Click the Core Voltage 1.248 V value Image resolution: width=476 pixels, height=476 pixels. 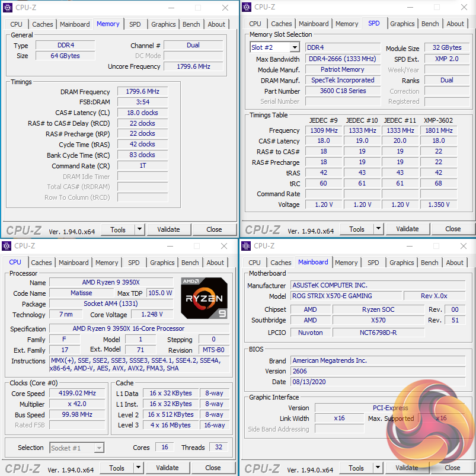click(x=152, y=314)
